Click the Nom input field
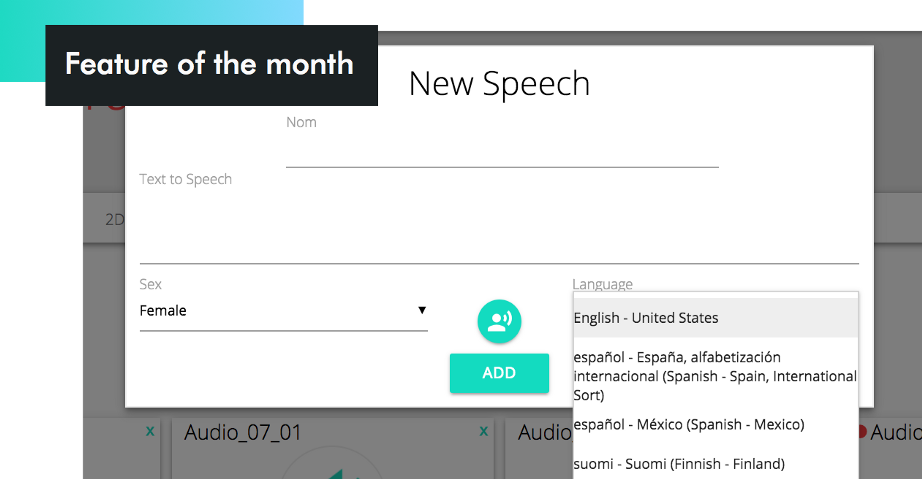The height and width of the screenshot is (479, 922). [x=502, y=153]
